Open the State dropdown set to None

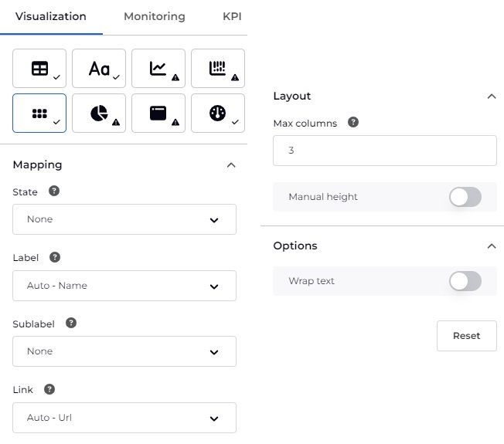point(124,219)
